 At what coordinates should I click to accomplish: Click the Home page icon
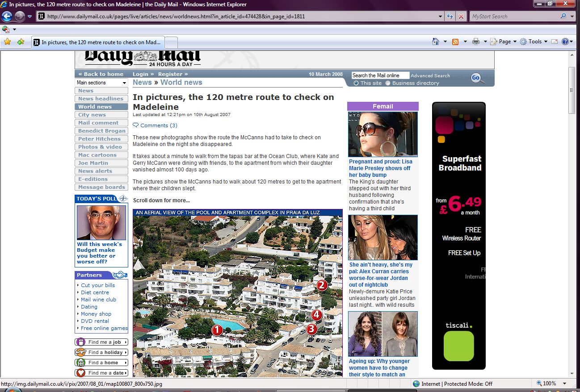coord(436,42)
